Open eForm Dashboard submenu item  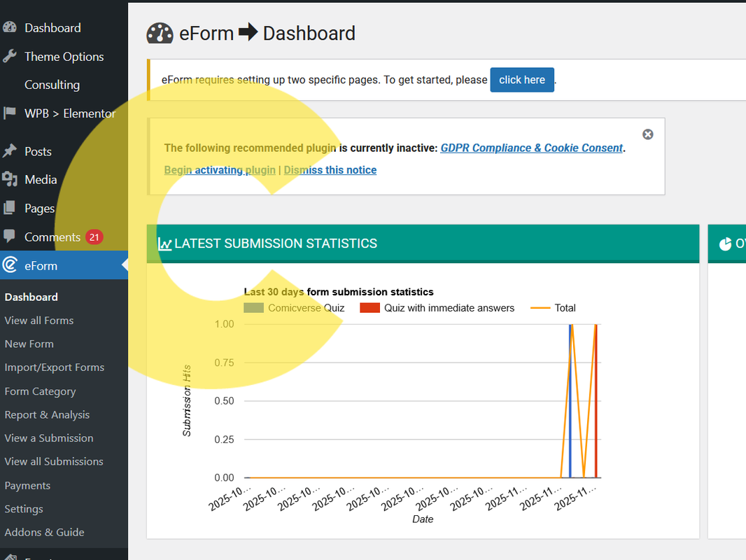(31, 297)
